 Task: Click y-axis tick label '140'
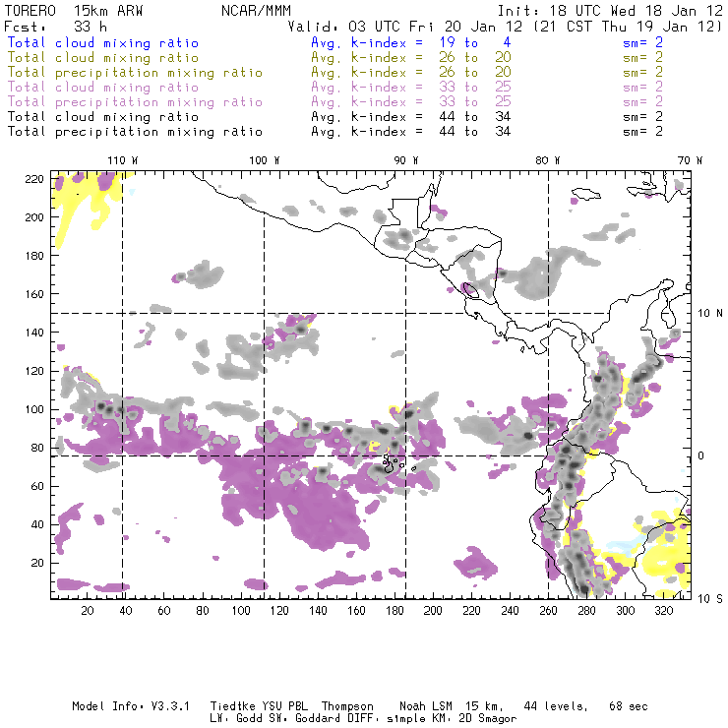[x=34, y=333]
